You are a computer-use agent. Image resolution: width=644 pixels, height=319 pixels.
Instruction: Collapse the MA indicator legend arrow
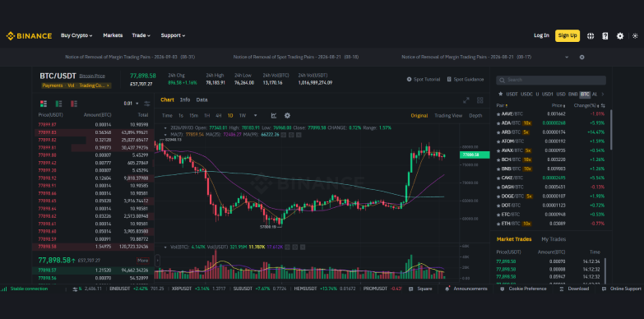pyautogui.click(x=166, y=134)
